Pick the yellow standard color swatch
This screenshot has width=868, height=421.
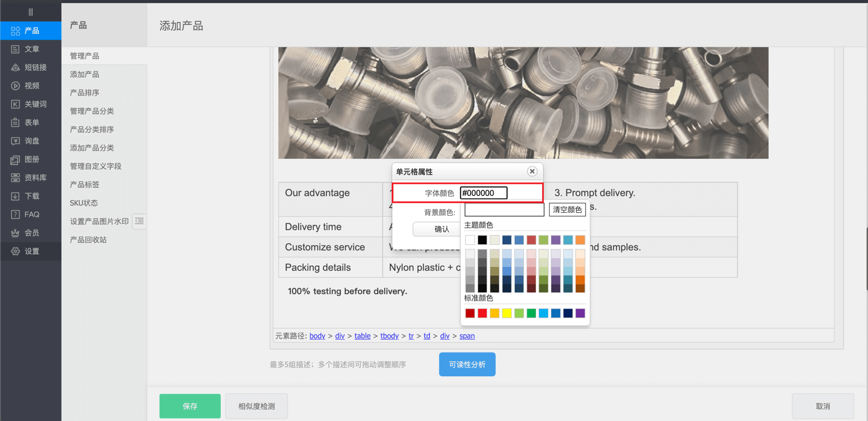coord(507,313)
